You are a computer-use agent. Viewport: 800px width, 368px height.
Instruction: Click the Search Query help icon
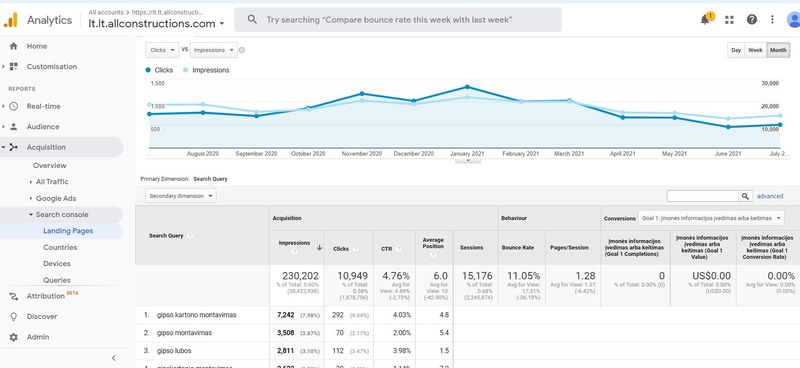tap(190, 235)
